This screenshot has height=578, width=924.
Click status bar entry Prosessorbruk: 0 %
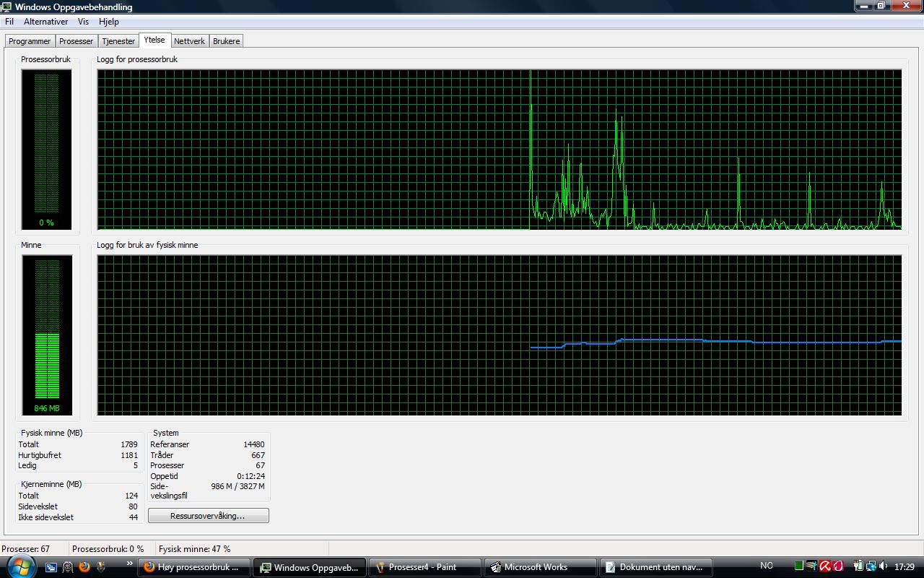tap(108, 549)
